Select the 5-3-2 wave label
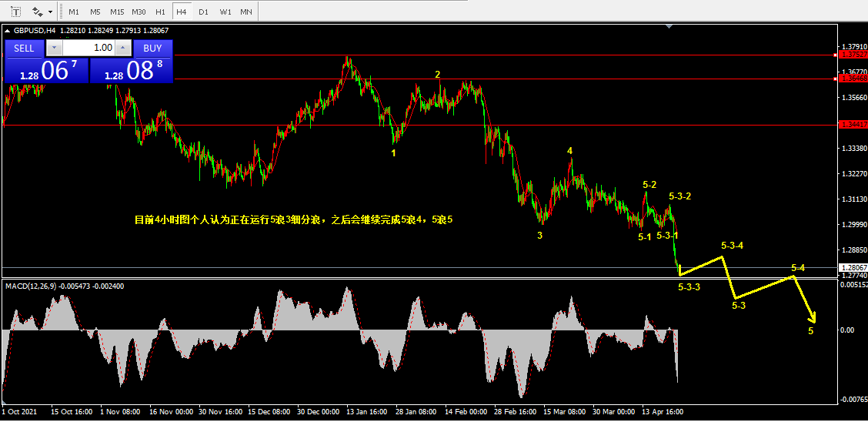Image resolution: width=868 pixels, height=422 pixels. pyautogui.click(x=679, y=196)
